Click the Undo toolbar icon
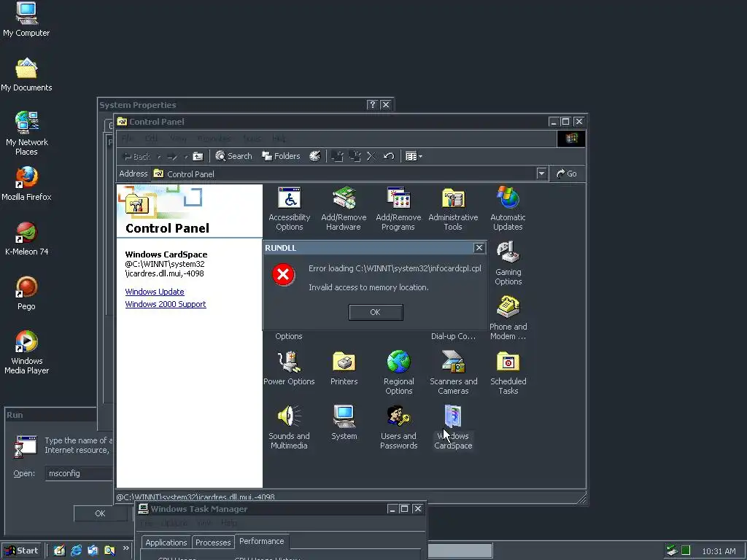The image size is (747, 560). (389, 156)
